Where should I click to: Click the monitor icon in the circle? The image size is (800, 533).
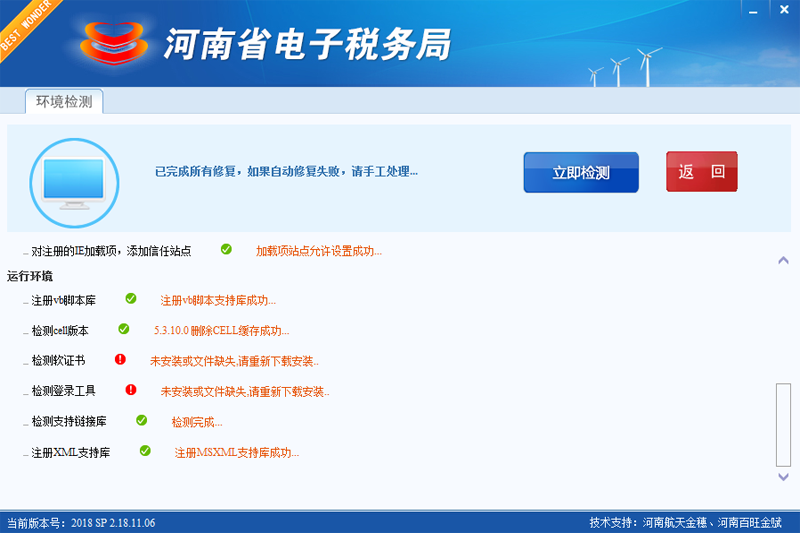(74, 183)
